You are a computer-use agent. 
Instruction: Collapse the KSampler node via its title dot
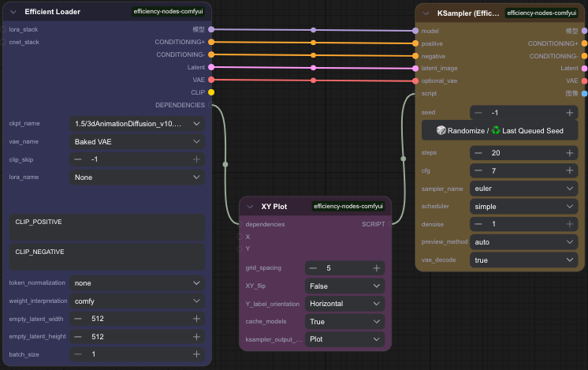click(x=426, y=13)
